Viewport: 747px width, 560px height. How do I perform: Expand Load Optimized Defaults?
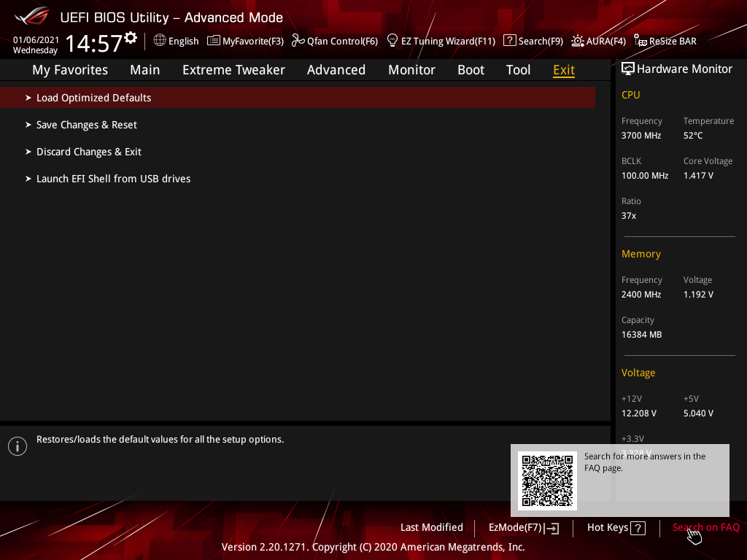tap(298, 98)
